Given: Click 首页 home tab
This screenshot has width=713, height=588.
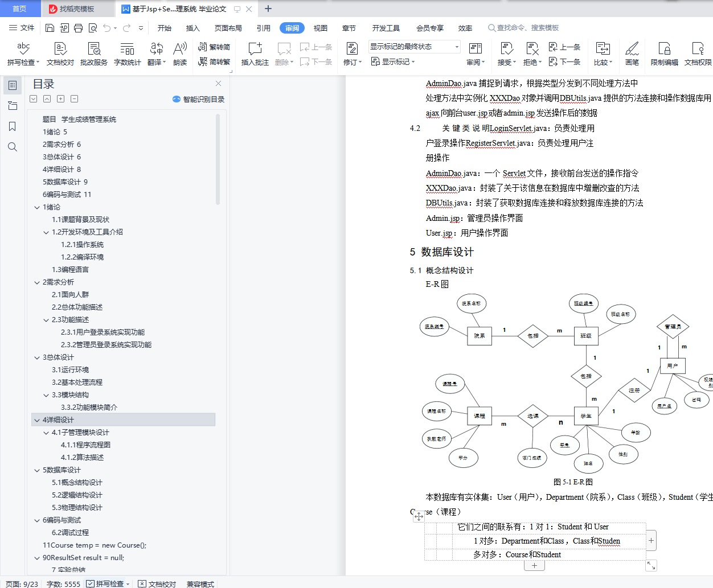Looking at the screenshot, I should [x=19, y=9].
